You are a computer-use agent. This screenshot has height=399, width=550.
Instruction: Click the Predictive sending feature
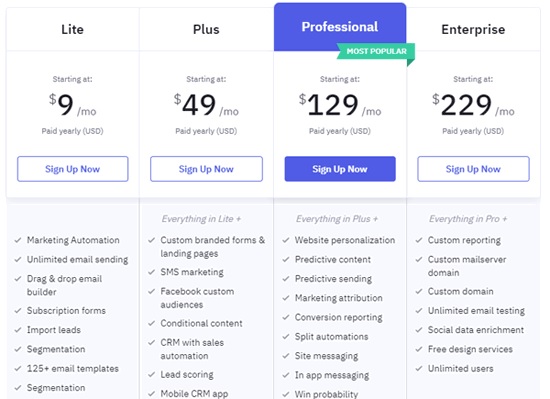333,279
